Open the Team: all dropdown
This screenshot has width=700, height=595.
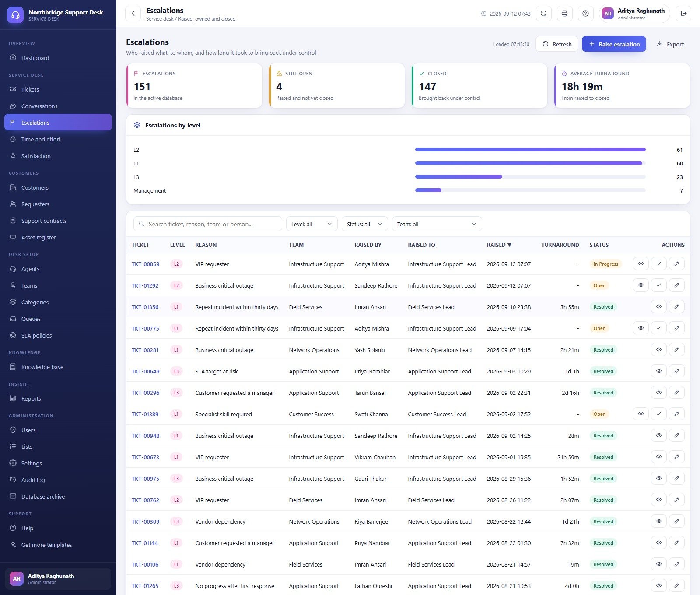tap(437, 224)
